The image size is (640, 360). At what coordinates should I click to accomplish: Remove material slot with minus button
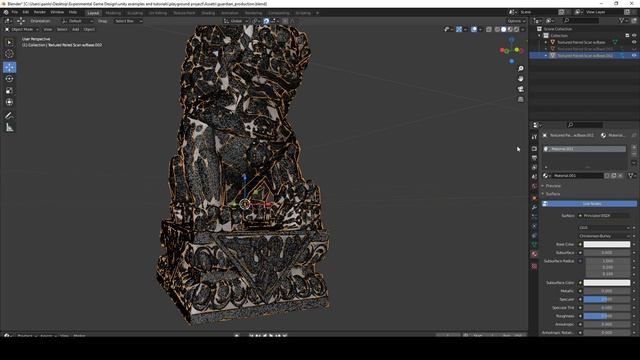634,154
